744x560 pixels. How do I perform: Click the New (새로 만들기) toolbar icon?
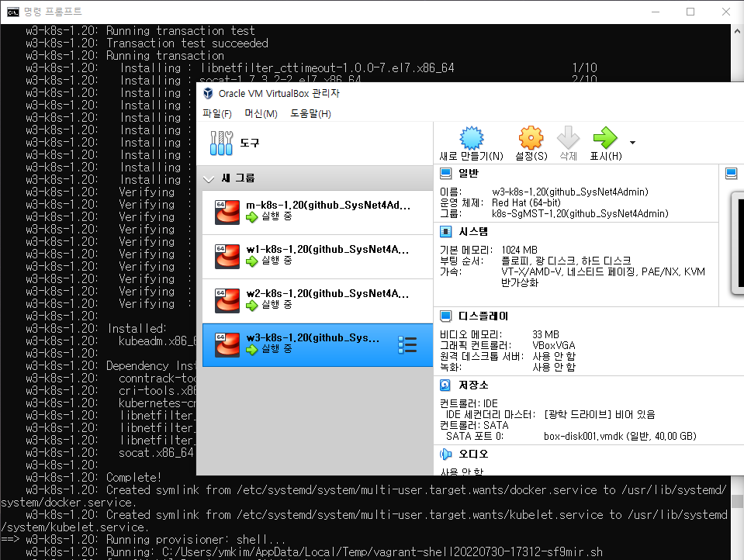tap(471, 138)
